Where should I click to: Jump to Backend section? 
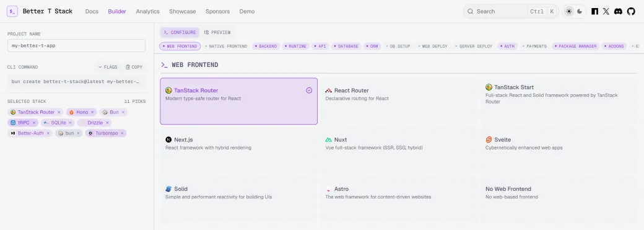point(266,46)
